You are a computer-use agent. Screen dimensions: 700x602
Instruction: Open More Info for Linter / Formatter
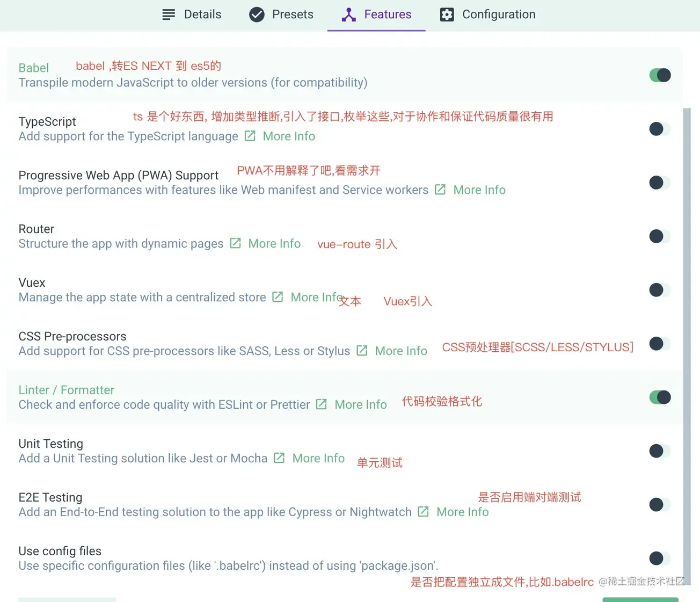pos(352,405)
